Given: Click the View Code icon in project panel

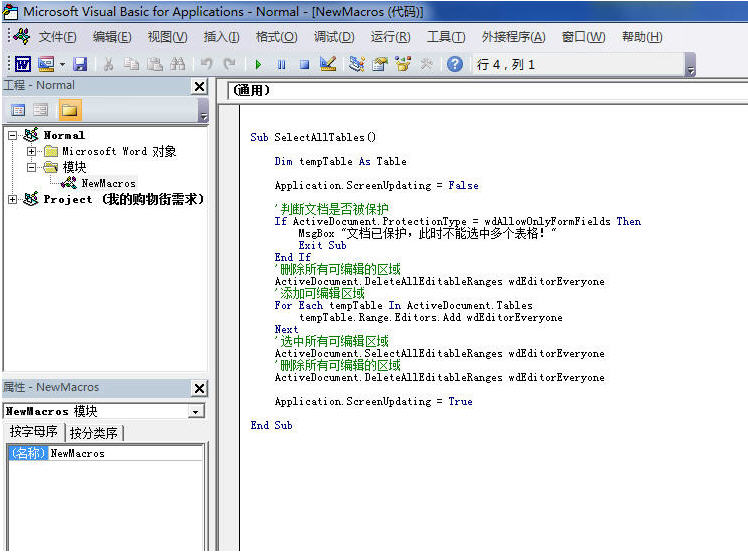Looking at the screenshot, I should (18, 110).
